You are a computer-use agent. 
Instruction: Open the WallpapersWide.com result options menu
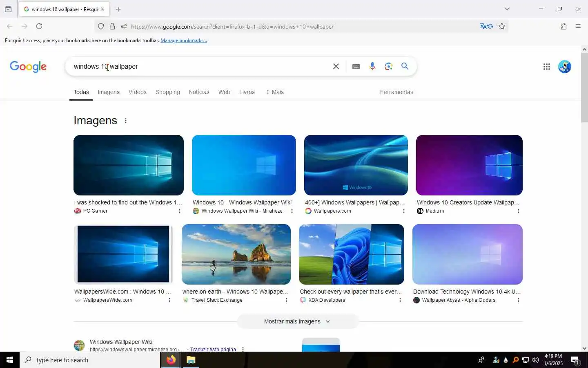pos(169,300)
